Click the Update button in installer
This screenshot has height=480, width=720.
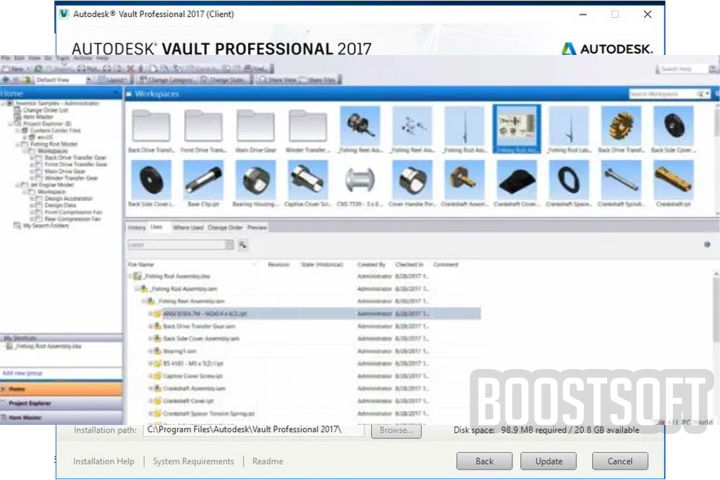[x=548, y=461]
